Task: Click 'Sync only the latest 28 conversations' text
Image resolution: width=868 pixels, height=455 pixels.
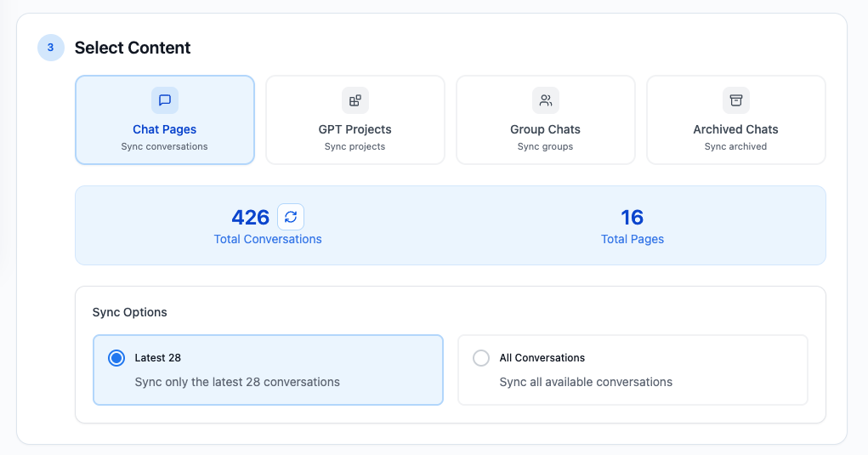Action: click(237, 382)
